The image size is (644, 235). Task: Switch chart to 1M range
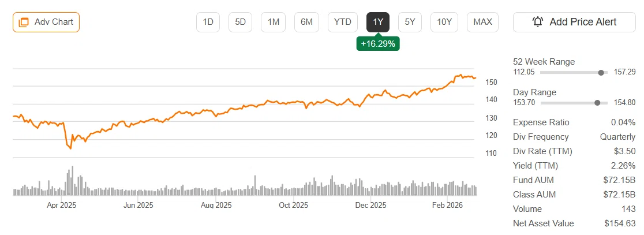pyautogui.click(x=274, y=22)
